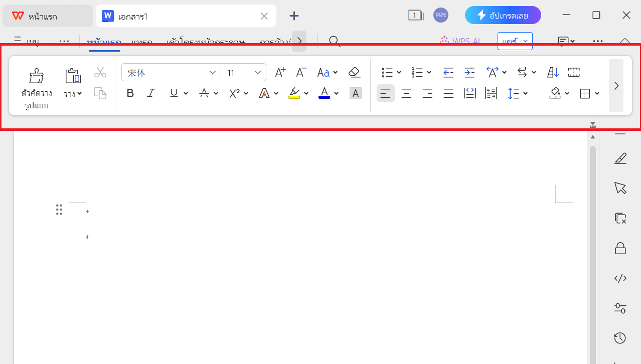Expand the Aa change case dropdown
Screen dimensions: 641x364
click(336, 73)
